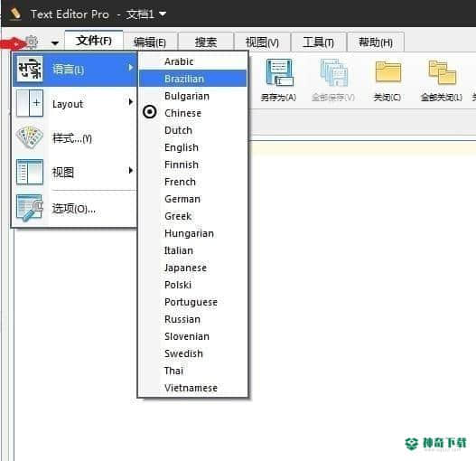Expand the 语言(L) submenu arrow
The height and width of the screenshot is (461, 476).
(x=131, y=68)
